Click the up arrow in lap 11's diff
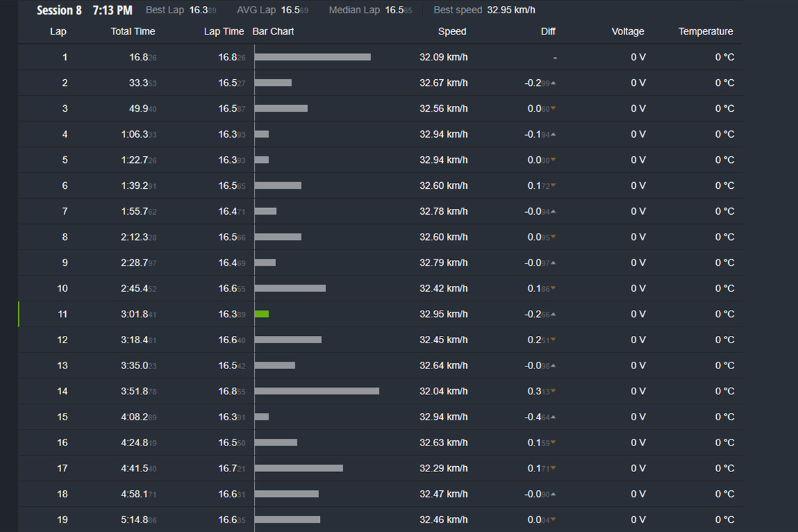 point(553,315)
